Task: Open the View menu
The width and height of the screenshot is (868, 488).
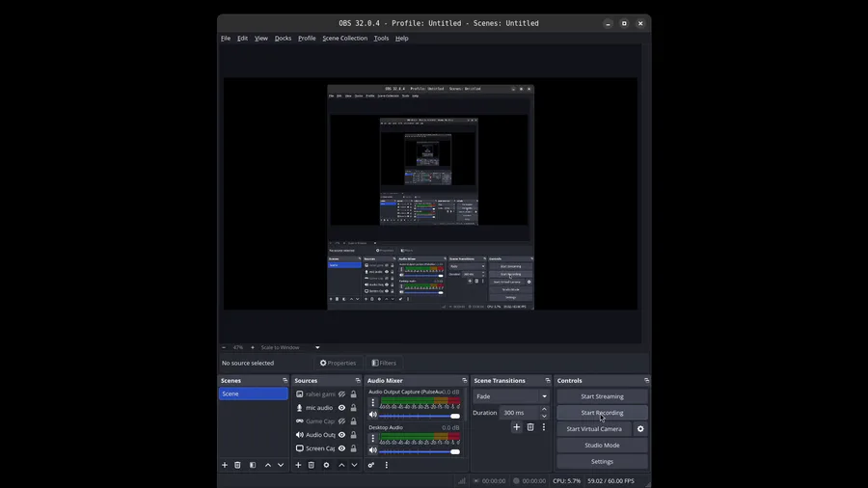Action: [261, 39]
